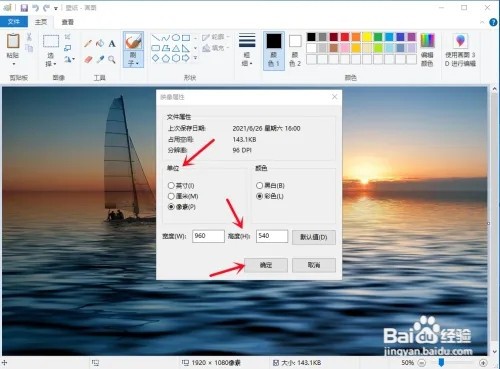Click the OK (确定) button in the dialog
The image size is (500, 369).
pyautogui.click(x=266, y=265)
